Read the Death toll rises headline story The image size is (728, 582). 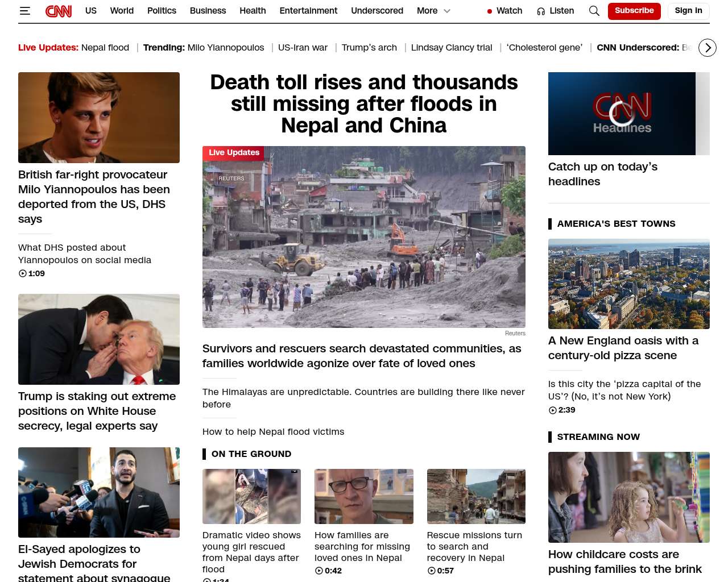click(x=364, y=104)
